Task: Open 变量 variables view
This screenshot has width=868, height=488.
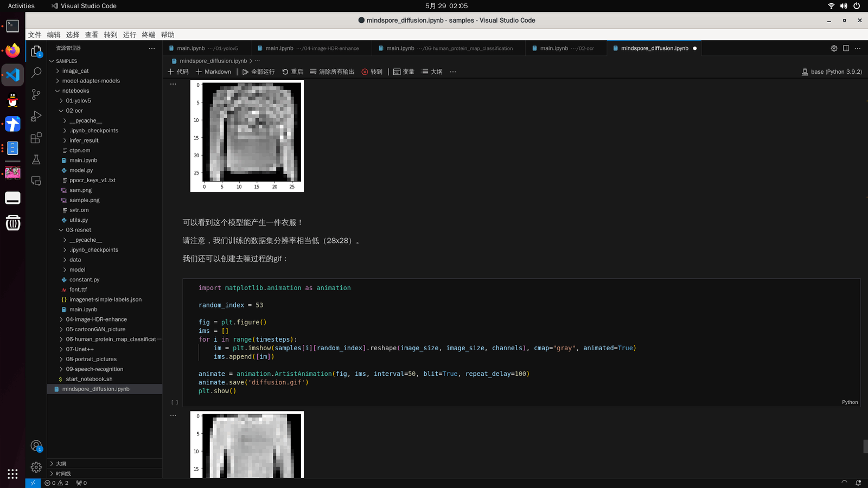Action: point(404,72)
